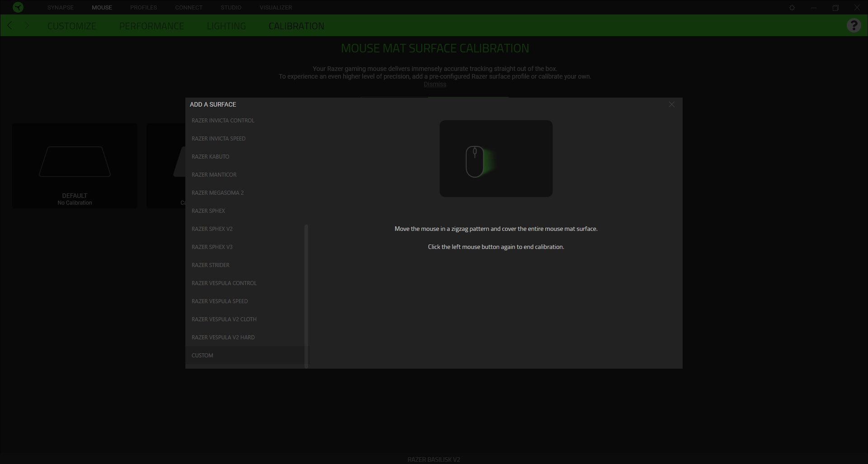Pick Razer Megasoma 2 surface

(x=247, y=193)
